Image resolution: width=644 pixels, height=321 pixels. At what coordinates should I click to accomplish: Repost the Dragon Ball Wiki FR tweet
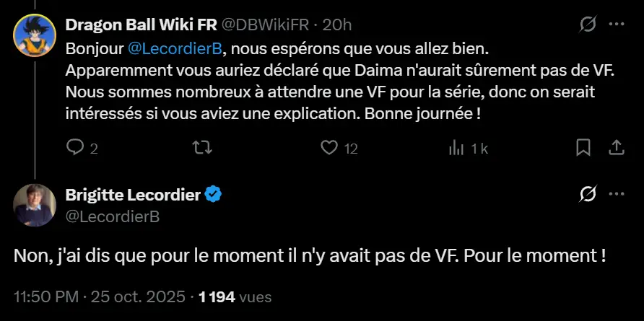(203, 148)
